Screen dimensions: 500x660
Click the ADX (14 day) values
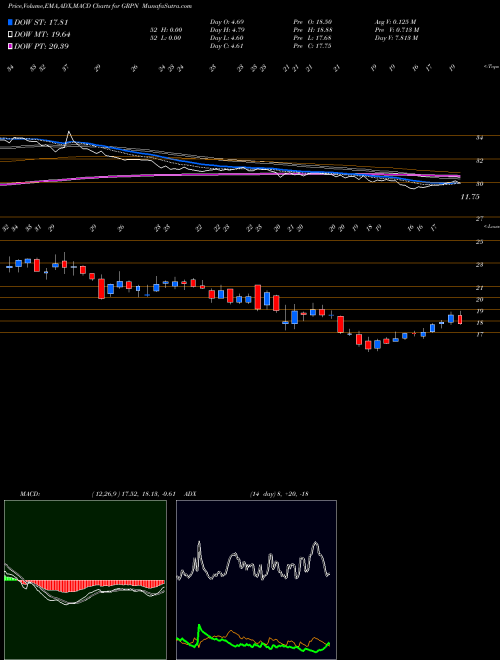point(280,494)
